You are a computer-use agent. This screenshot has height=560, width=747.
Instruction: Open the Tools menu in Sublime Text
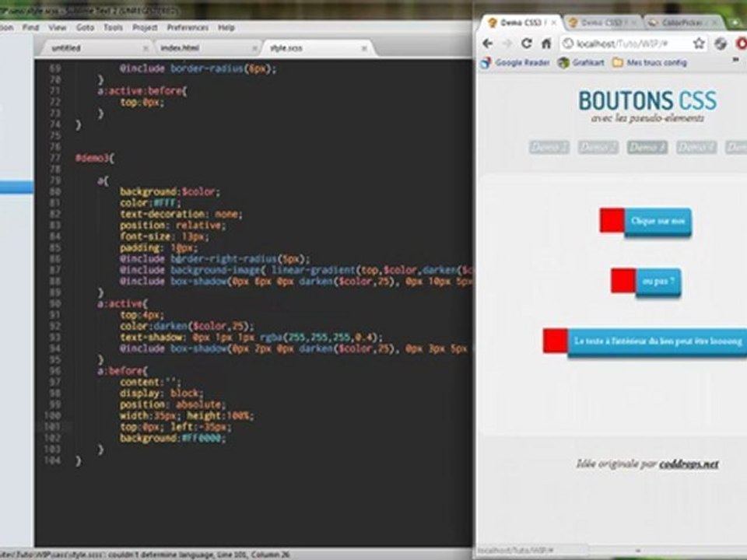(113, 28)
